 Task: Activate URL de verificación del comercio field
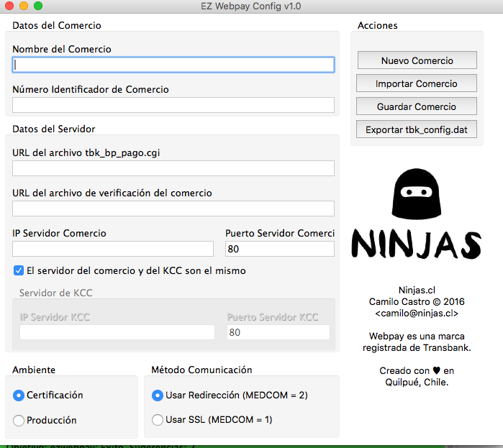[173, 209]
